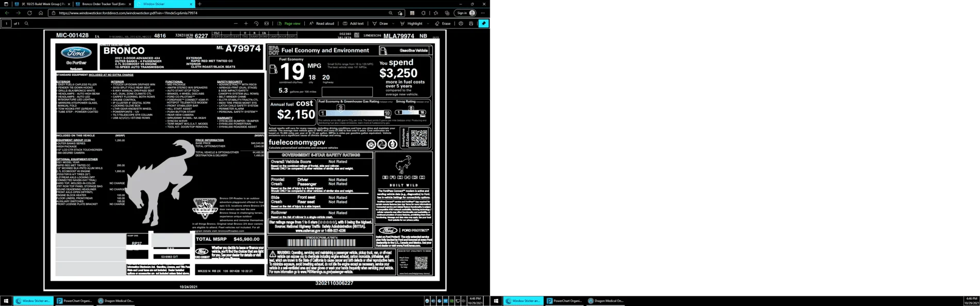The height and width of the screenshot is (306, 980).
Task: Open the browser extensions puzzle icon
Action: click(423, 13)
